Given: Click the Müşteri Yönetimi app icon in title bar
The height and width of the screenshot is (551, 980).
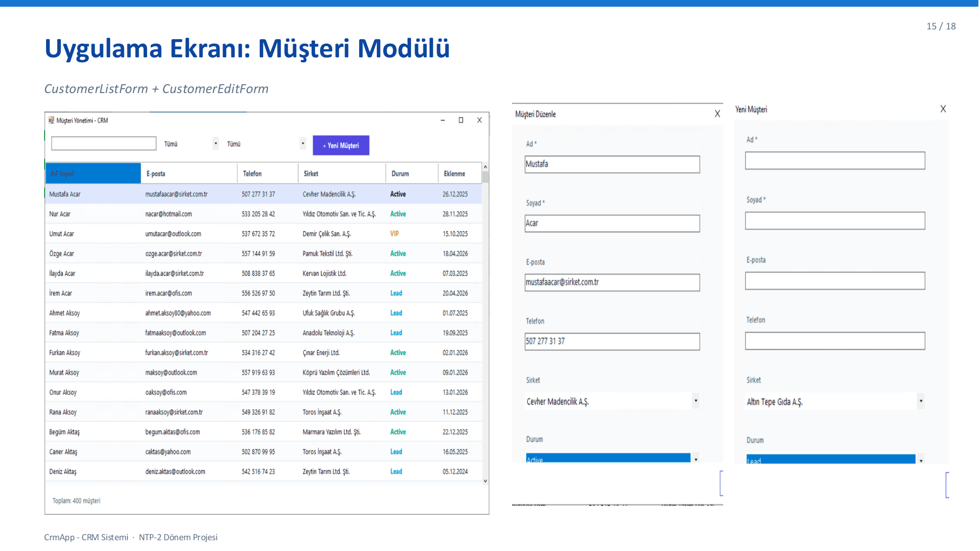Looking at the screenshot, I should pos(51,120).
